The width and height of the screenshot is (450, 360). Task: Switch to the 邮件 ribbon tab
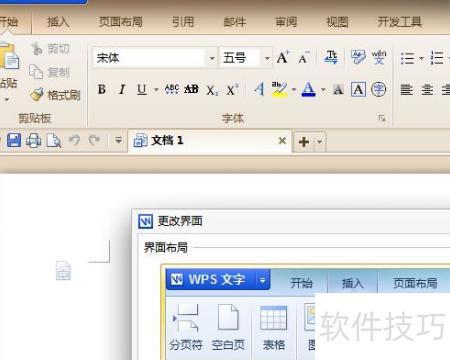tap(235, 22)
